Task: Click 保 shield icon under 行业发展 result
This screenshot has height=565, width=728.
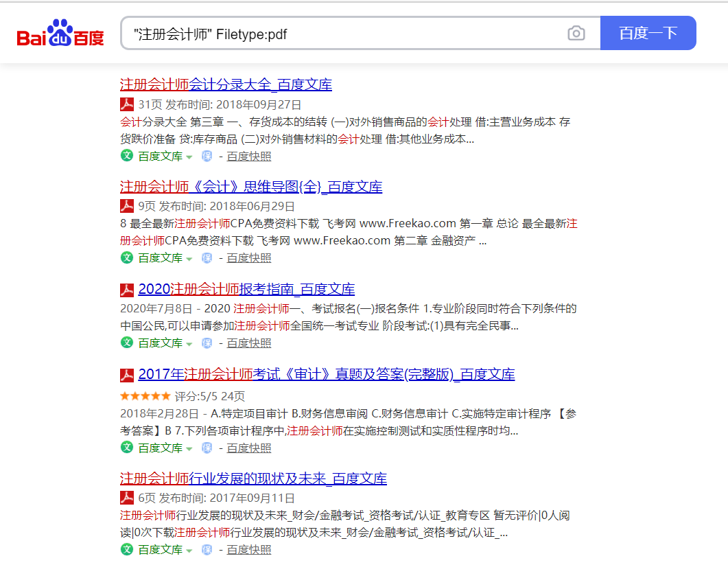Action: [x=207, y=550]
